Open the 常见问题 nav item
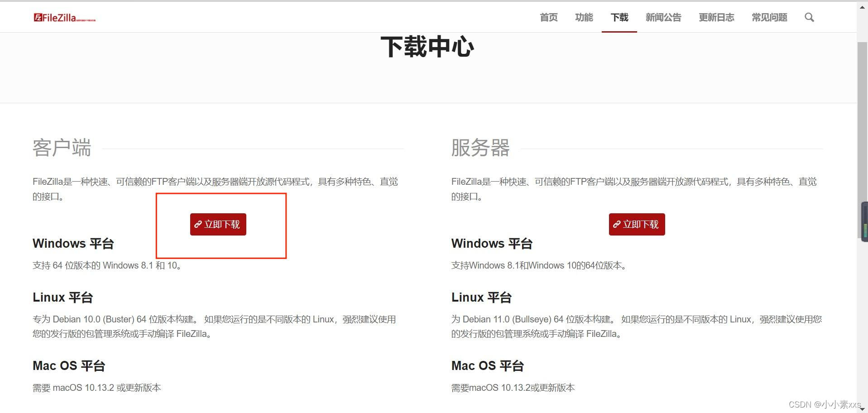This screenshot has height=413, width=868. coord(769,17)
